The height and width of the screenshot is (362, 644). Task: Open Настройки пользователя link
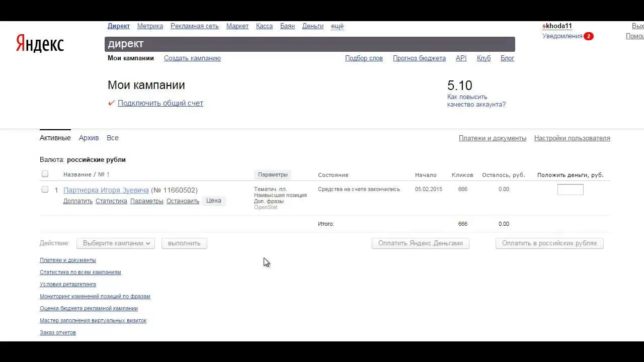click(572, 138)
